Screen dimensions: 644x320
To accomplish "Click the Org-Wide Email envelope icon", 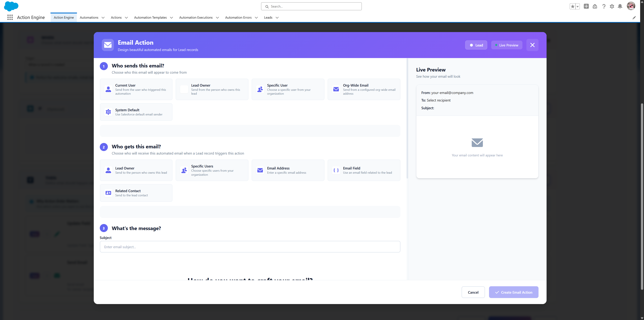I will (x=336, y=89).
